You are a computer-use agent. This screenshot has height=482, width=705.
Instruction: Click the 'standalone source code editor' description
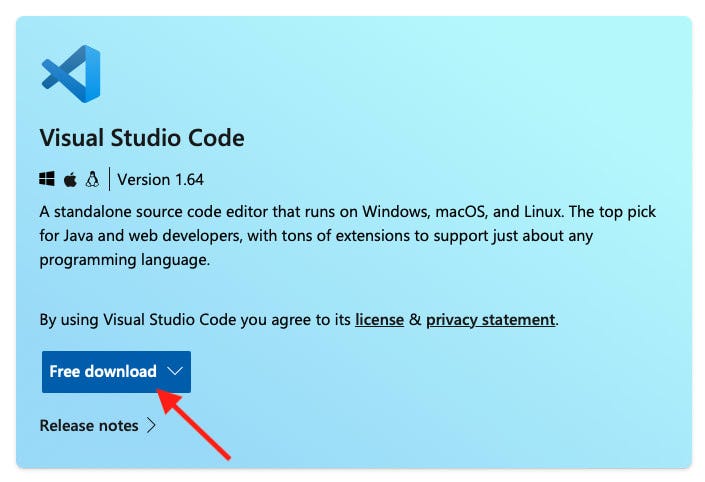348,236
